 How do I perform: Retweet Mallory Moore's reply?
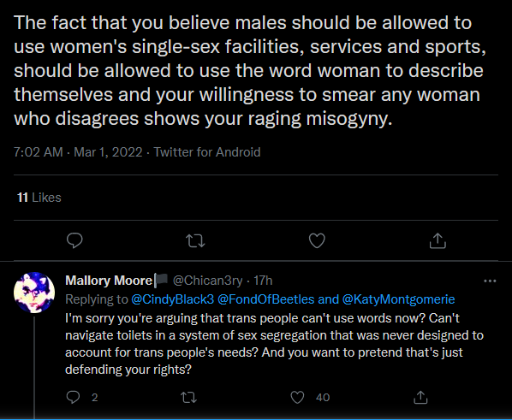point(188,397)
